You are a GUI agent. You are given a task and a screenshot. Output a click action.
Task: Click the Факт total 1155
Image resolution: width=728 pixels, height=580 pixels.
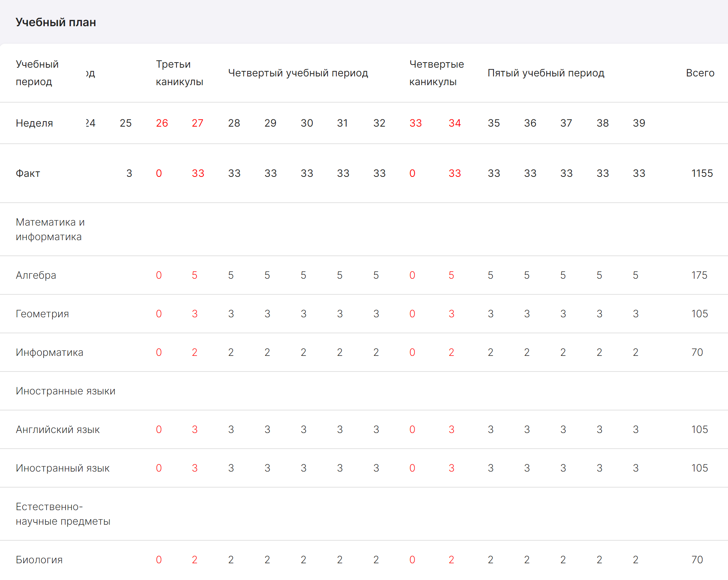point(702,173)
